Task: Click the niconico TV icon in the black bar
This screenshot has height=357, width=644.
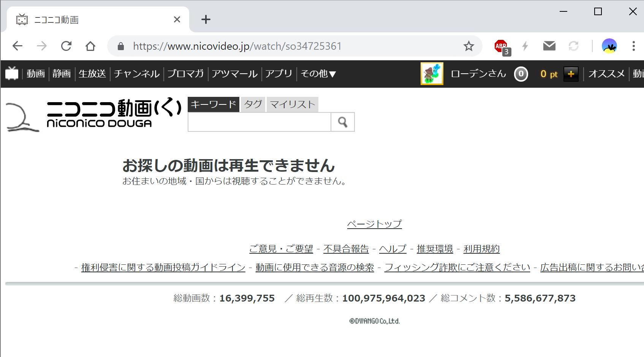Action: [x=12, y=74]
